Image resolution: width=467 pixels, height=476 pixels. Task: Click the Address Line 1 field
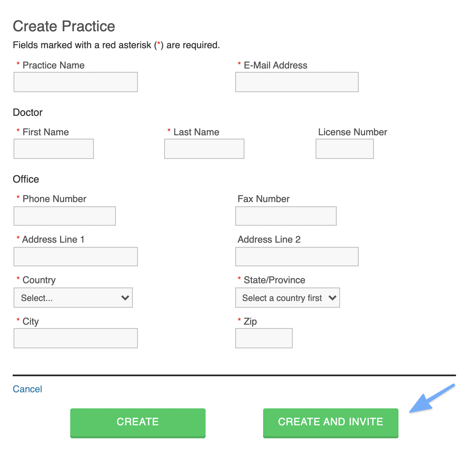click(x=76, y=257)
